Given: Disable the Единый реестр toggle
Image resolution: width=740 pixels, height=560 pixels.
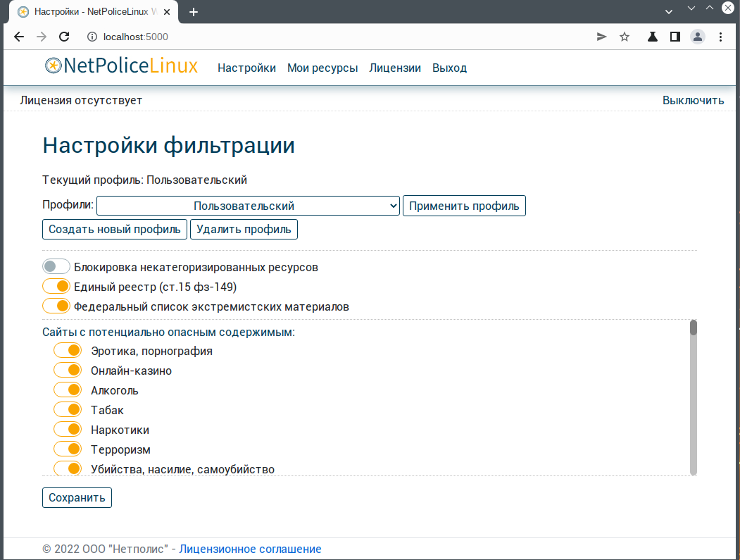Looking at the screenshot, I should pos(56,286).
